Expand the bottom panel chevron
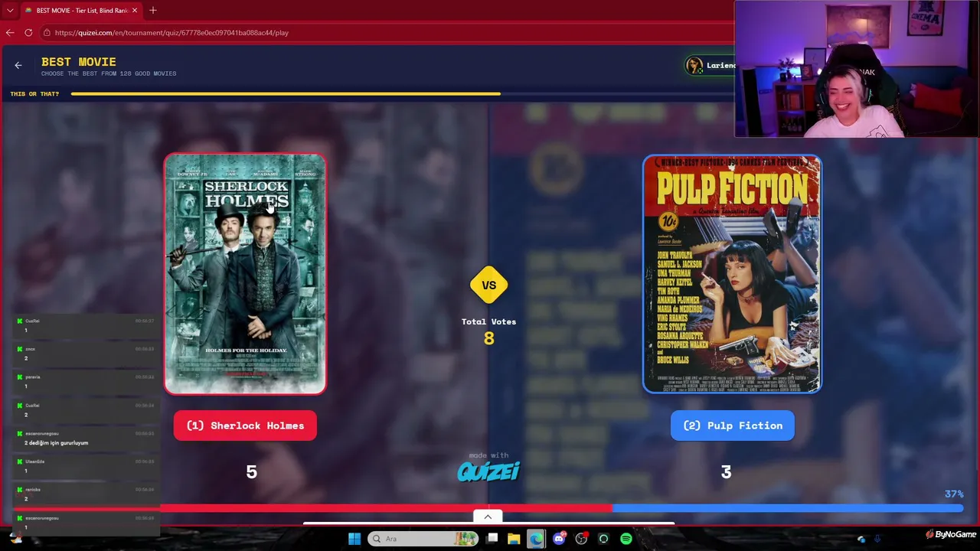 click(488, 517)
